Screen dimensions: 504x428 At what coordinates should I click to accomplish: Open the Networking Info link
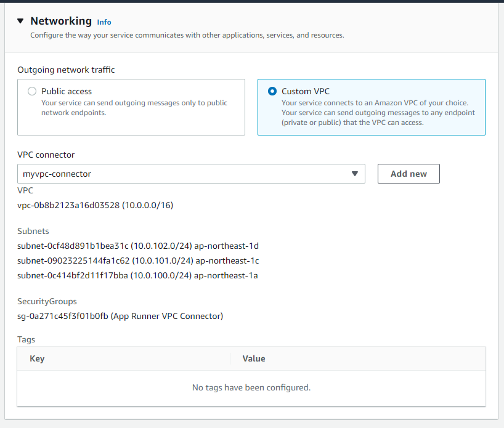click(104, 22)
